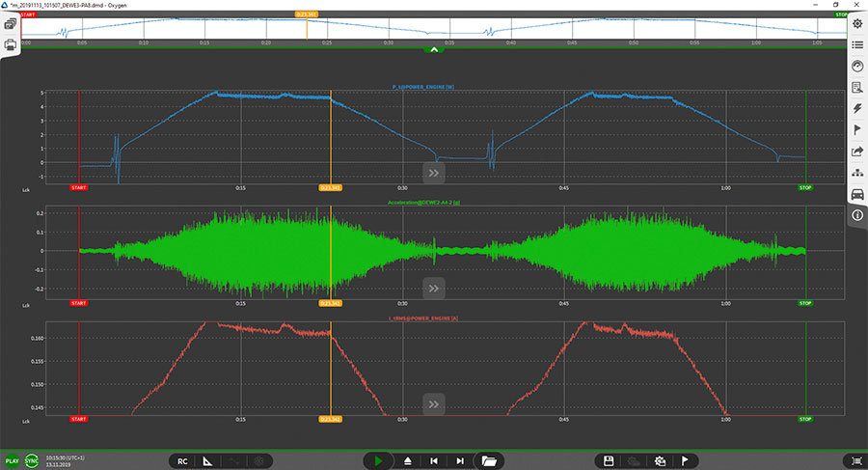Viewport: 868px width, 470px height.
Task: Start playback with the green play button
Action: pos(378,461)
